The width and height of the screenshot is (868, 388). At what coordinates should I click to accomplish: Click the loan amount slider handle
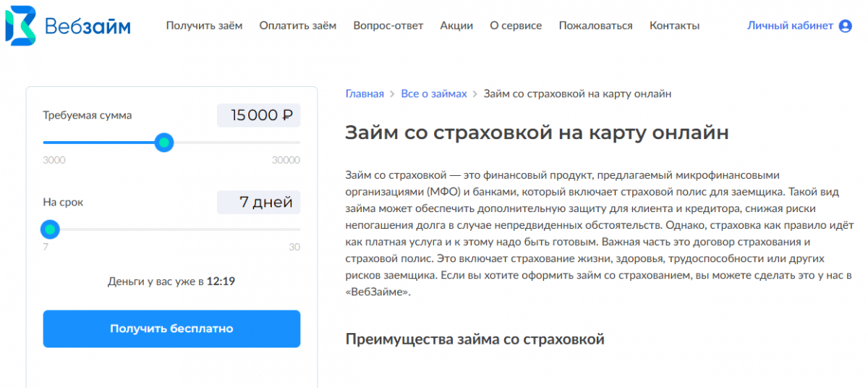[164, 143]
